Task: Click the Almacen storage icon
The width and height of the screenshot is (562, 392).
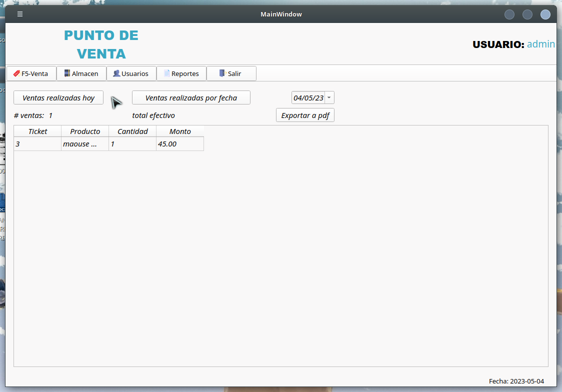Action: pos(67,73)
